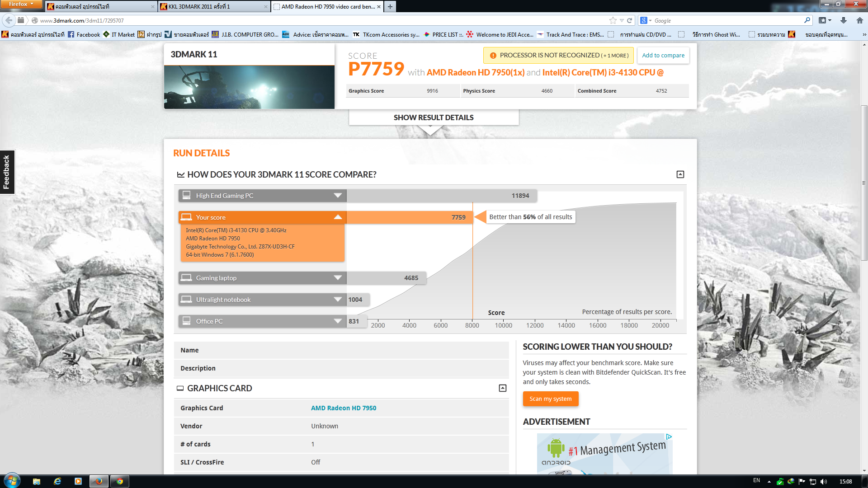Click the Firefox home icon
The width and height of the screenshot is (868, 488).
pos(859,20)
